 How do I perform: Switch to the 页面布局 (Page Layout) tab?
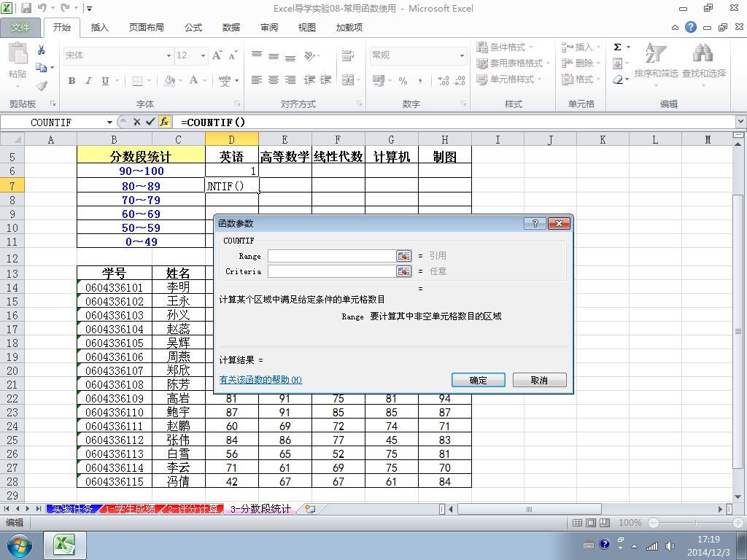click(146, 28)
